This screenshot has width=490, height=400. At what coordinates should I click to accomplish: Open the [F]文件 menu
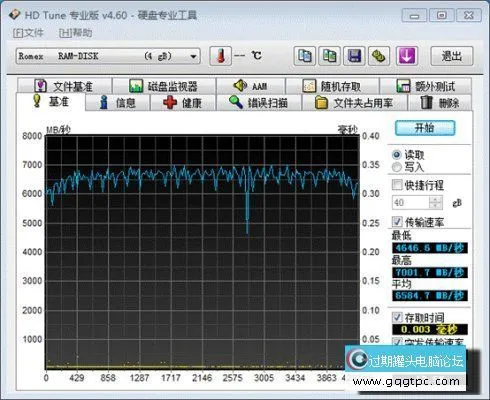click(28, 33)
